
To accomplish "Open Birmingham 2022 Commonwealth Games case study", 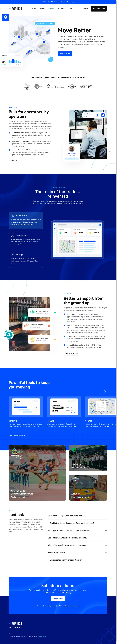I will click(x=20, y=497).
